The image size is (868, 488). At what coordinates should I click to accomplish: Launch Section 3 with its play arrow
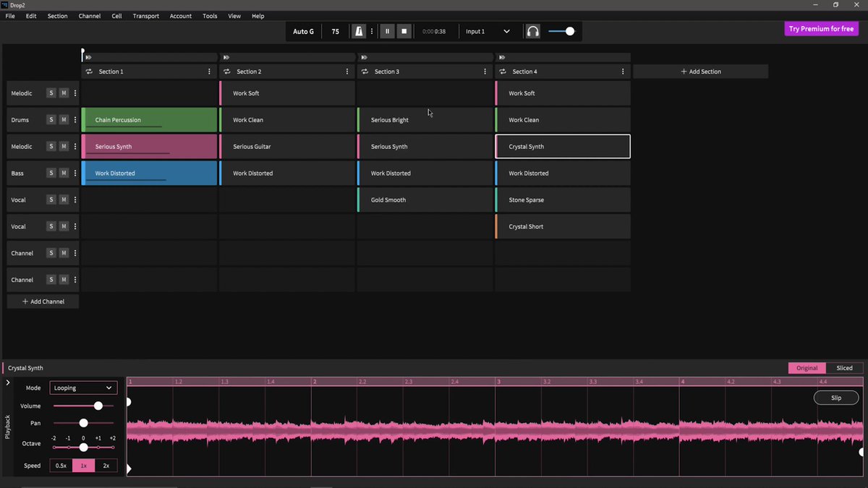click(365, 57)
